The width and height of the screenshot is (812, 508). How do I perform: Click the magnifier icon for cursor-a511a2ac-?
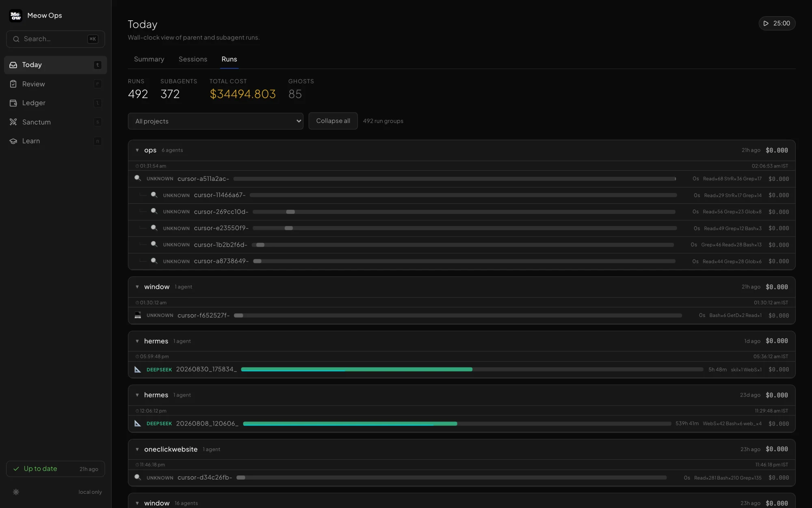click(x=138, y=178)
